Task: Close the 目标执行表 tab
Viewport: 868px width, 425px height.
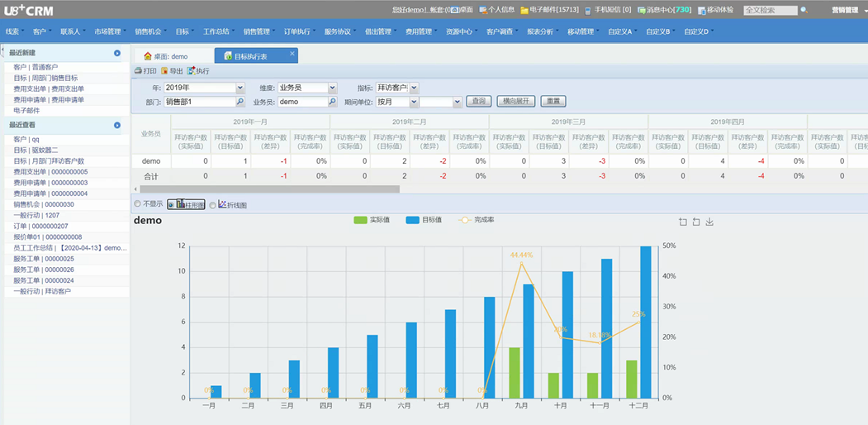Action: coord(292,54)
